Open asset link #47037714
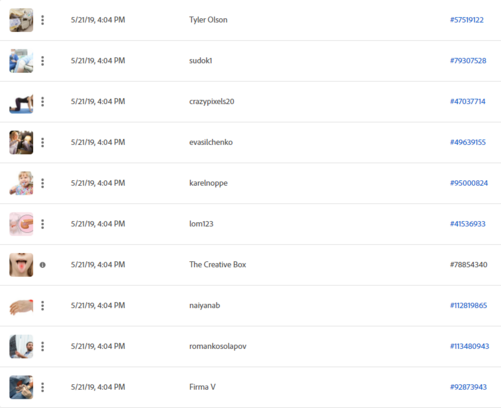 tap(468, 101)
